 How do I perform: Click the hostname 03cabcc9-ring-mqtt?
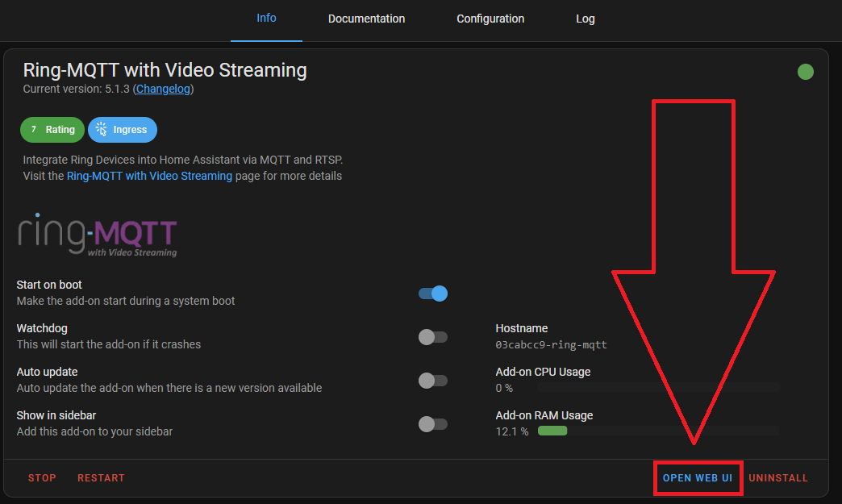pos(551,345)
